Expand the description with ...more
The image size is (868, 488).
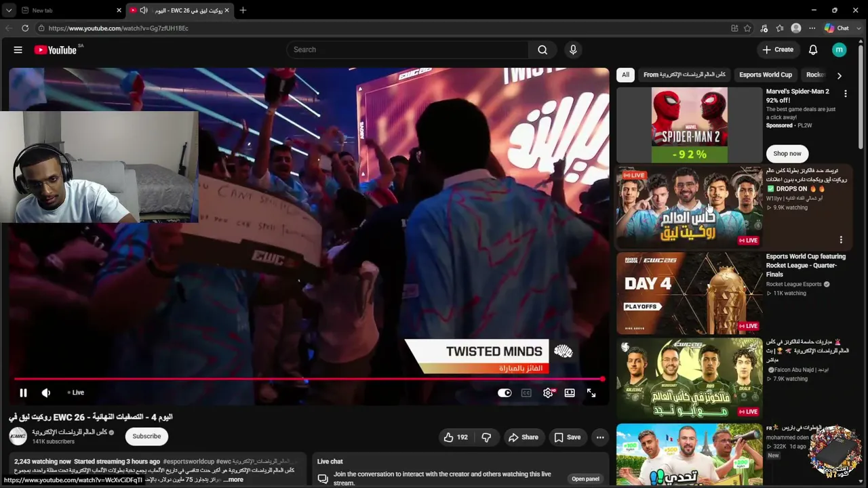coord(232,479)
